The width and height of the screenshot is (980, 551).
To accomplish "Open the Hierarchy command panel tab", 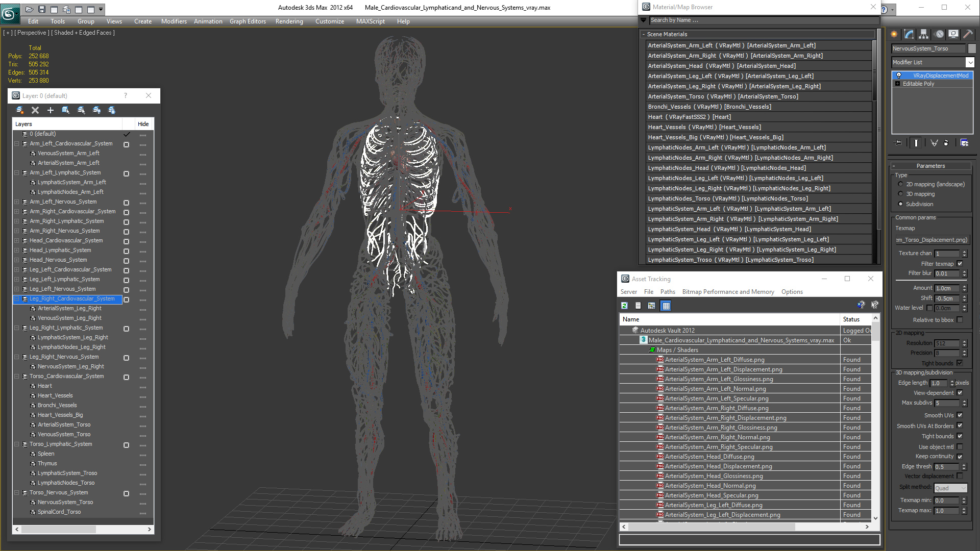I will (924, 34).
